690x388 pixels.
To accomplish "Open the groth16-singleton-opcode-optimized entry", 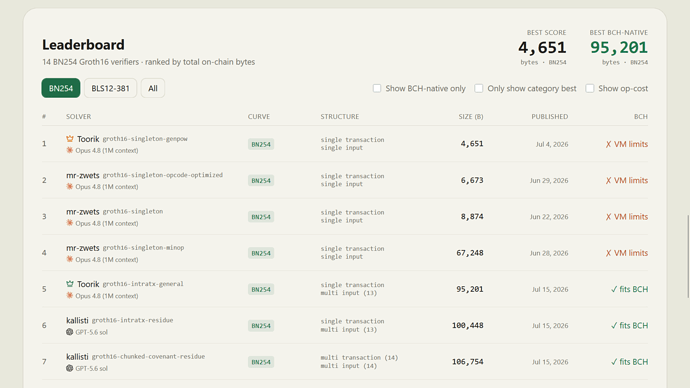I will pyautogui.click(x=162, y=175).
